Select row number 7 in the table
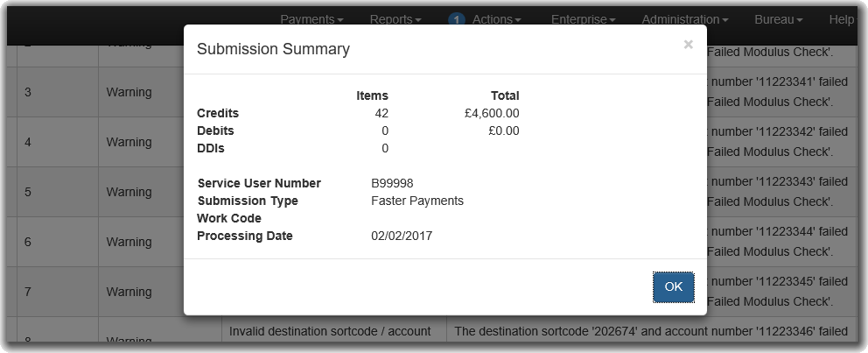Viewport: 868px width, 353px height. [x=28, y=292]
